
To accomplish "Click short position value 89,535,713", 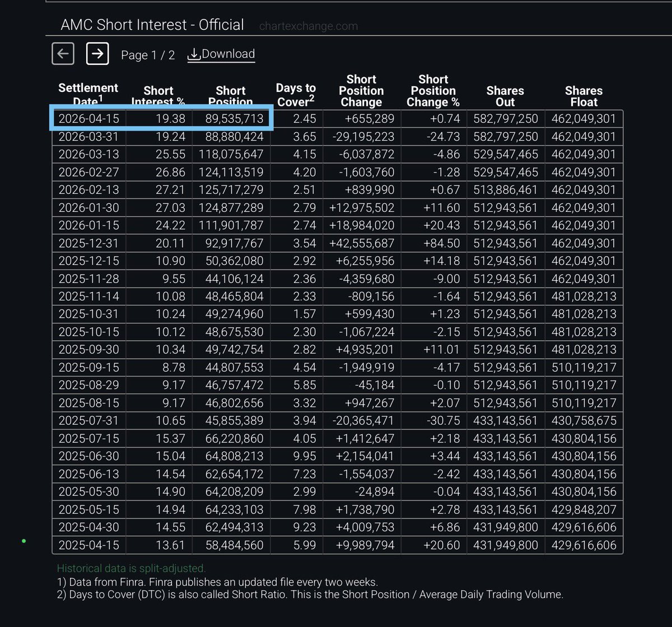I will [234, 119].
